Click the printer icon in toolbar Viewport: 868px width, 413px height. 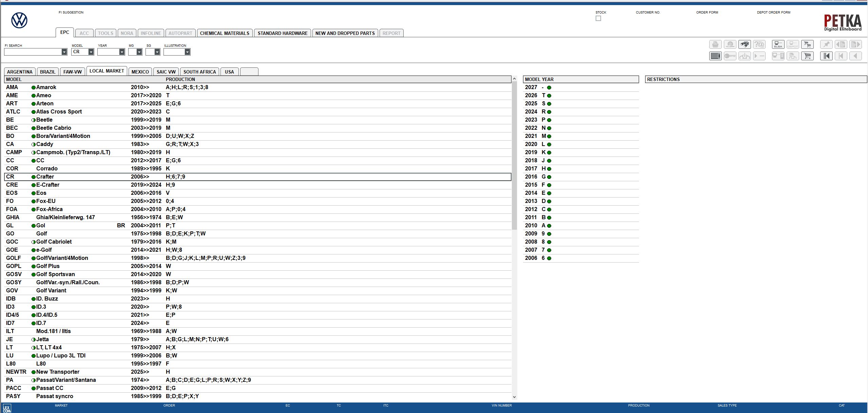[715, 44]
